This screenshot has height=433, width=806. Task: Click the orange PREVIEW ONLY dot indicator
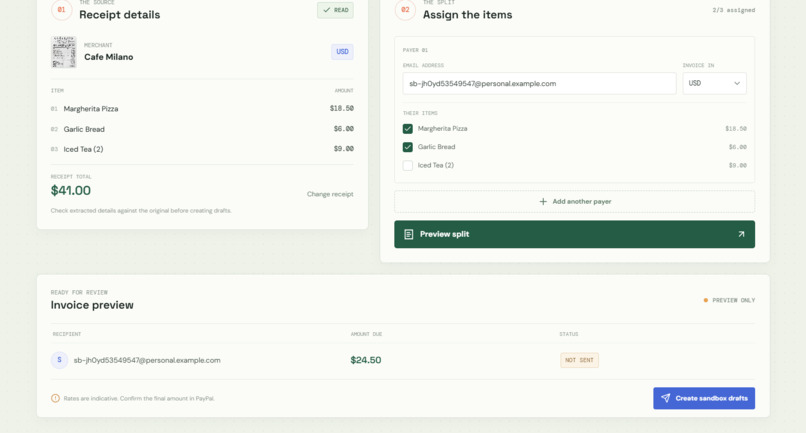[706, 300]
